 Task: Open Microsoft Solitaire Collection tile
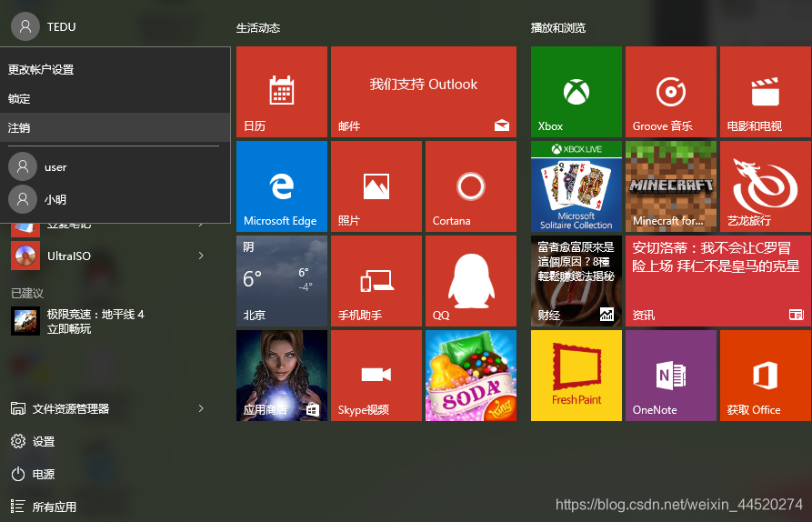pos(576,186)
